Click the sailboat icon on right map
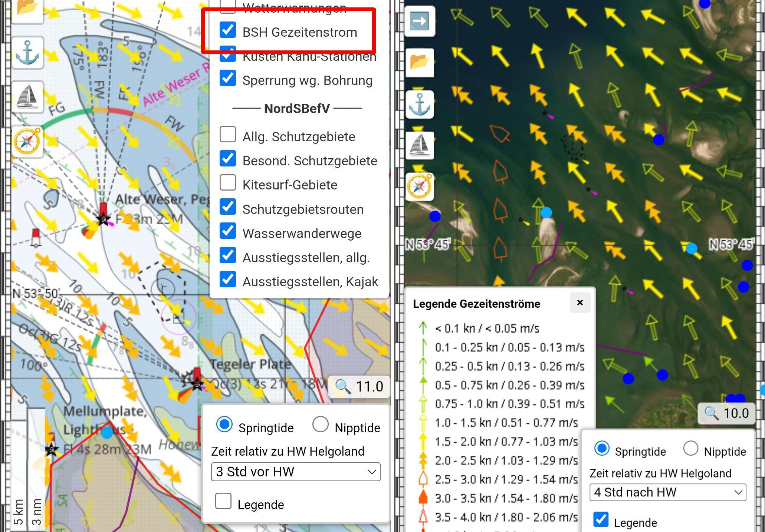 (420, 145)
